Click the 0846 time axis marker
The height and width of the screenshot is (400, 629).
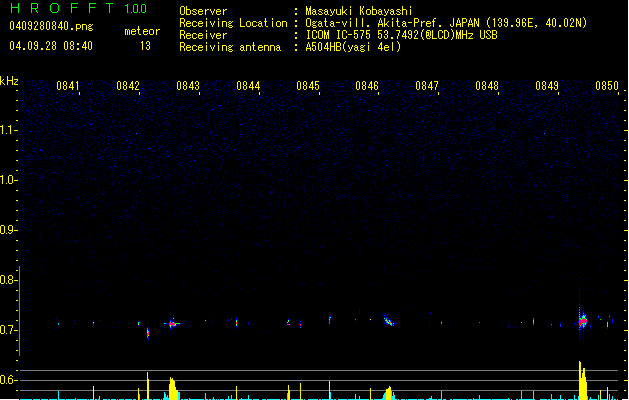tap(367, 86)
